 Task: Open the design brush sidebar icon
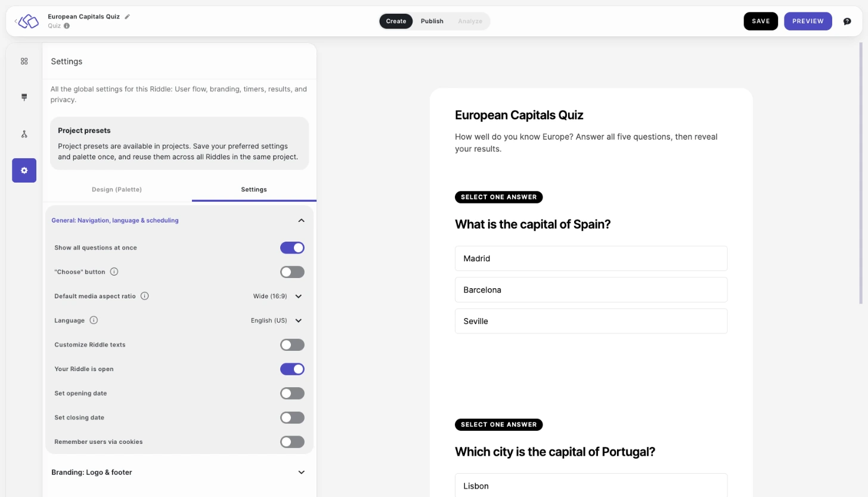click(24, 97)
